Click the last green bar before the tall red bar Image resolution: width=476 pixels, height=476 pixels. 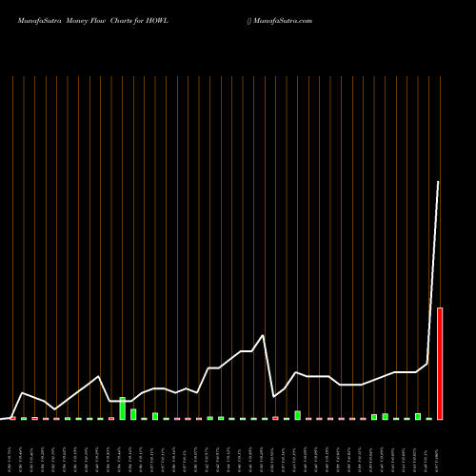(x=429, y=419)
